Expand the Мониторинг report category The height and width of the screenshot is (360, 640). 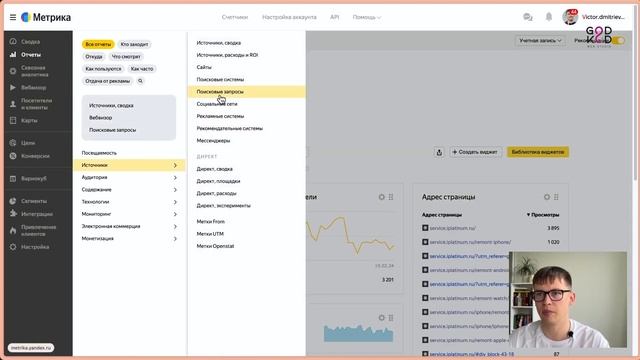click(x=129, y=214)
